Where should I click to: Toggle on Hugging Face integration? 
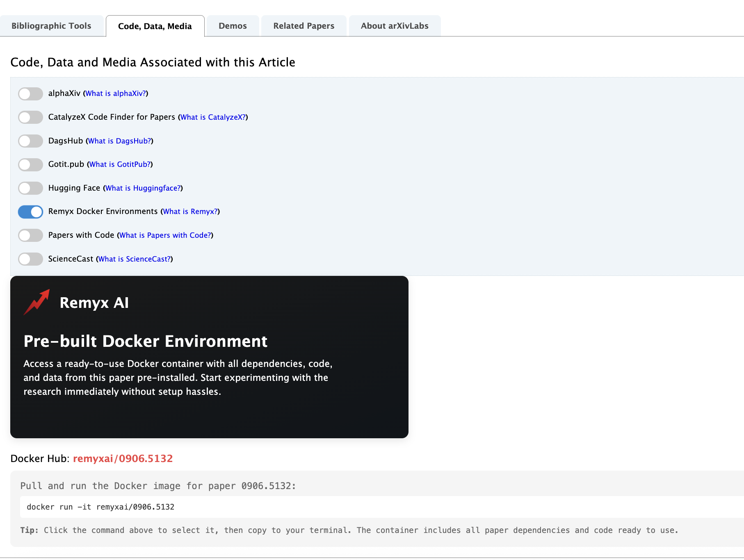[31, 188]
